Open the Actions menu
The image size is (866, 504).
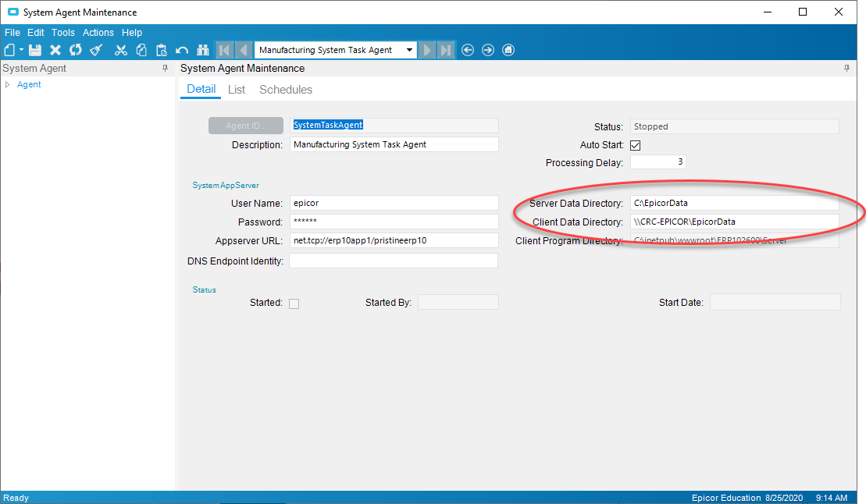[x=98, y=33]
